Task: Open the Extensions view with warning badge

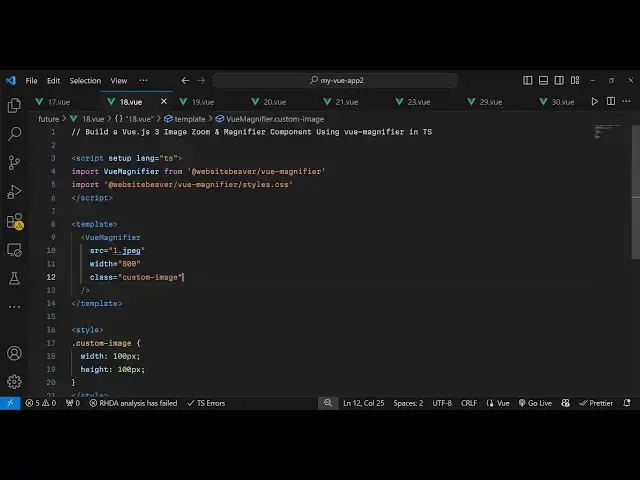Action: [x=15, y=221]
